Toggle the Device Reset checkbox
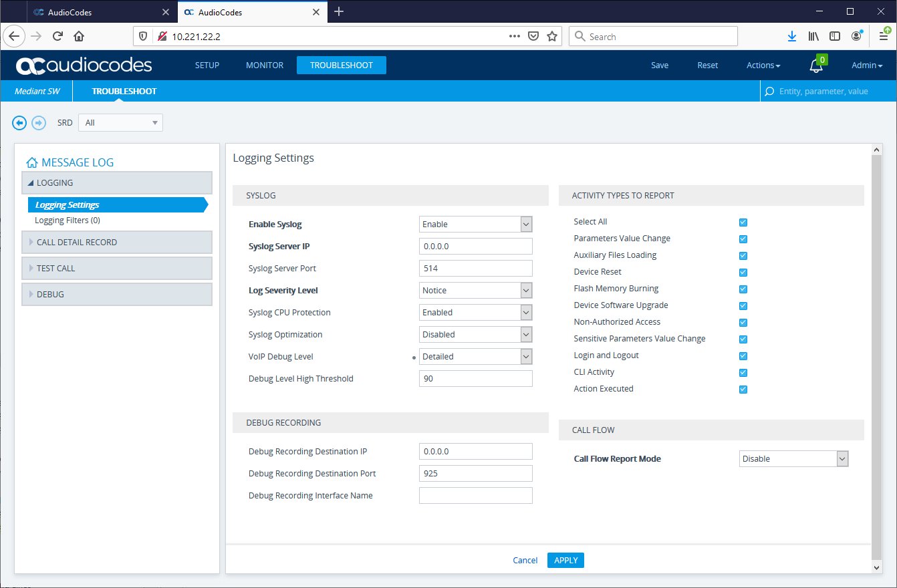Image resolution: width=897 pixels, height=588 pixels. [743, 273]
